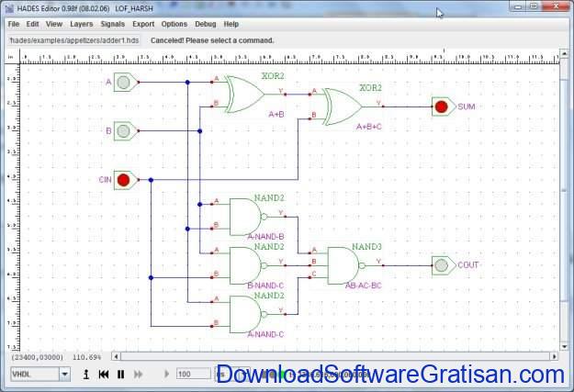Open the Export menu
Viewport: 574px width, 392px height.
click(143, 24)
